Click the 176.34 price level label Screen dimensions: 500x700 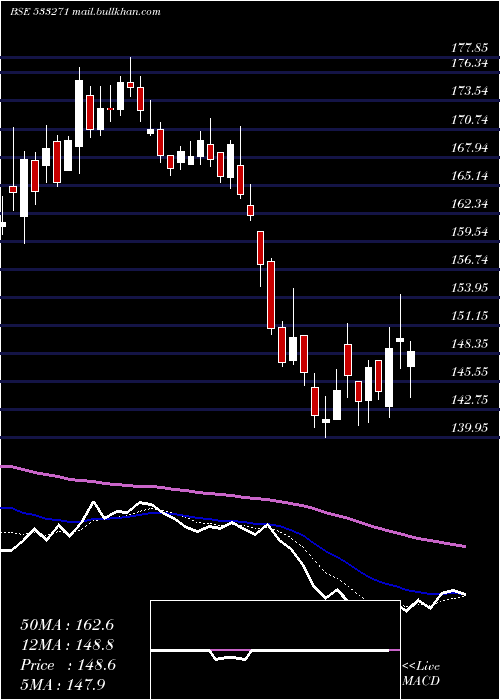point(470,63)
